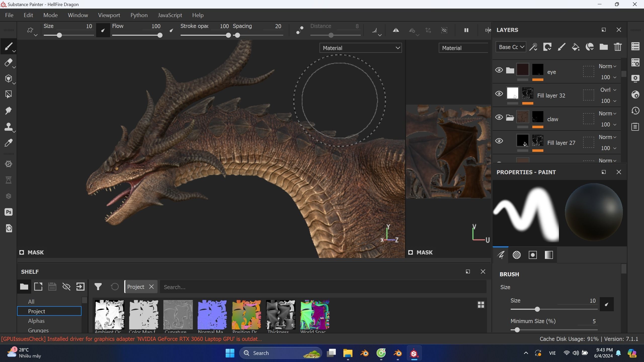Remove the Project filter tag
Viewport: 644px width, 362px height.
[151, 287]
